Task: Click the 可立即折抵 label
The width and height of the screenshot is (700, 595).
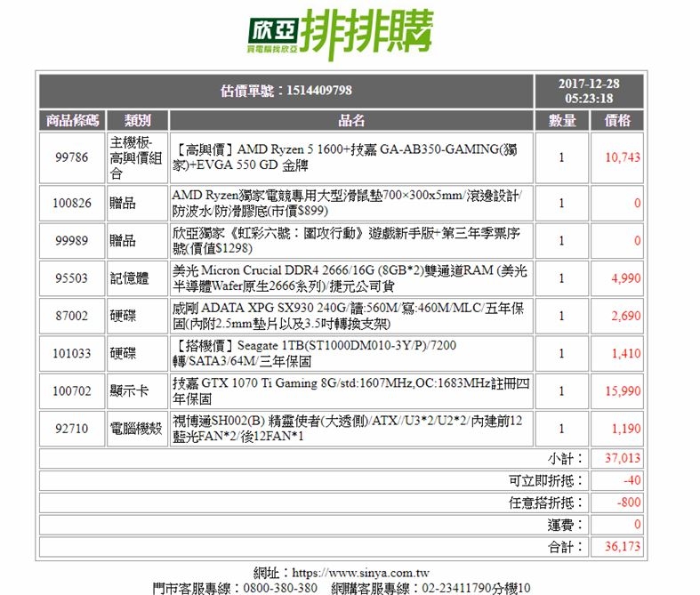Action: pyautogui.click(x=545, y=481)
